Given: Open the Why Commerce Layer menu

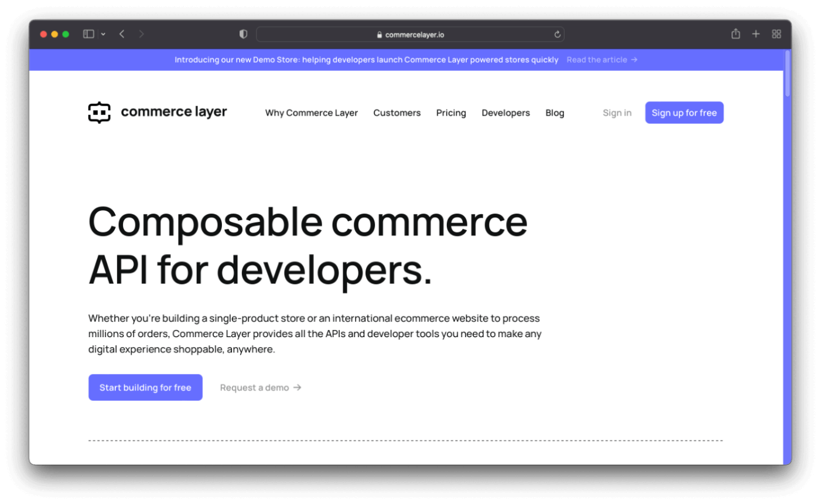Looking at the screenshot, I should 311,113.
